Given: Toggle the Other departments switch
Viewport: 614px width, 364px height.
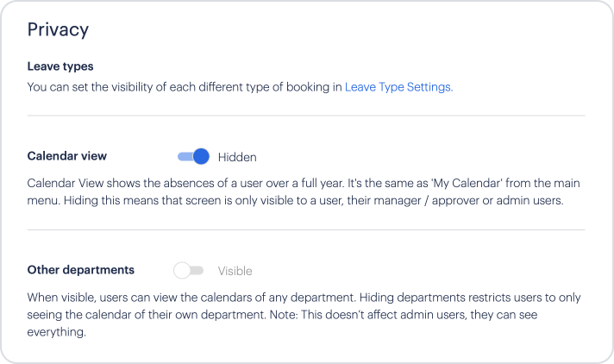Looking at the screenshot, I should pos(189,271).
